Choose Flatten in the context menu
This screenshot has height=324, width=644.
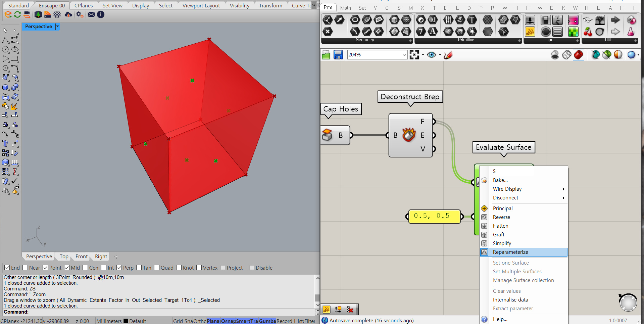tap(524, 226)
